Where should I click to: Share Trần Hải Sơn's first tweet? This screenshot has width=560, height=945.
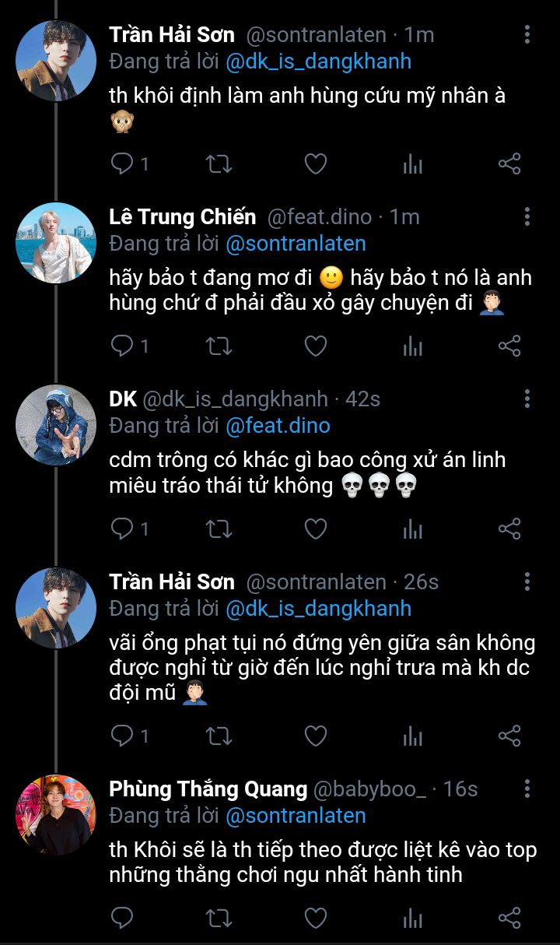[x=509, y=163]
